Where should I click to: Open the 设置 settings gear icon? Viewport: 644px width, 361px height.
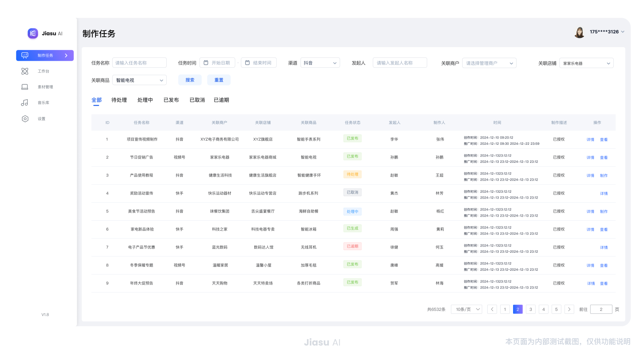(25, 119)
